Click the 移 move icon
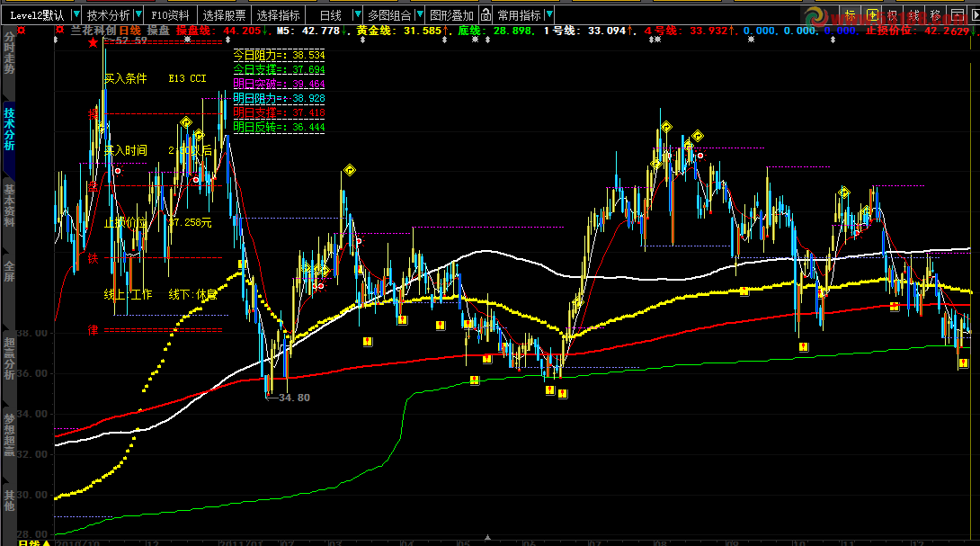980x546 pixels. point(936,15)
